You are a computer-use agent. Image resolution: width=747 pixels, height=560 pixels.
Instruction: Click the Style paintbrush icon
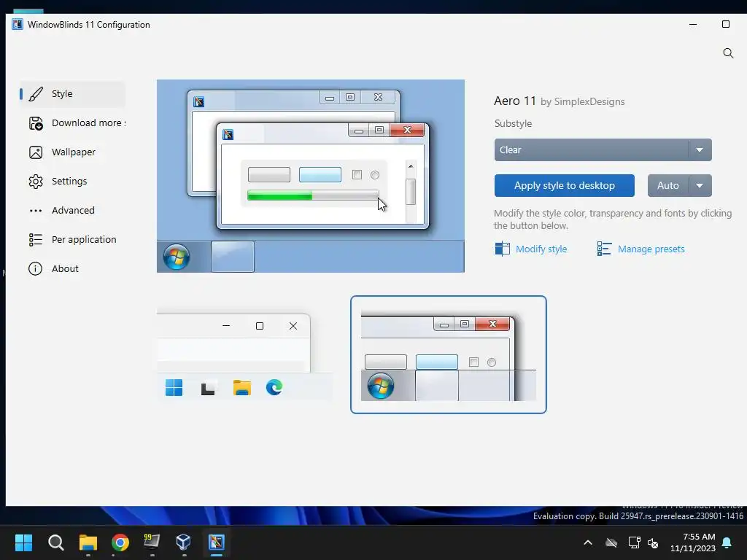(36, 94)
